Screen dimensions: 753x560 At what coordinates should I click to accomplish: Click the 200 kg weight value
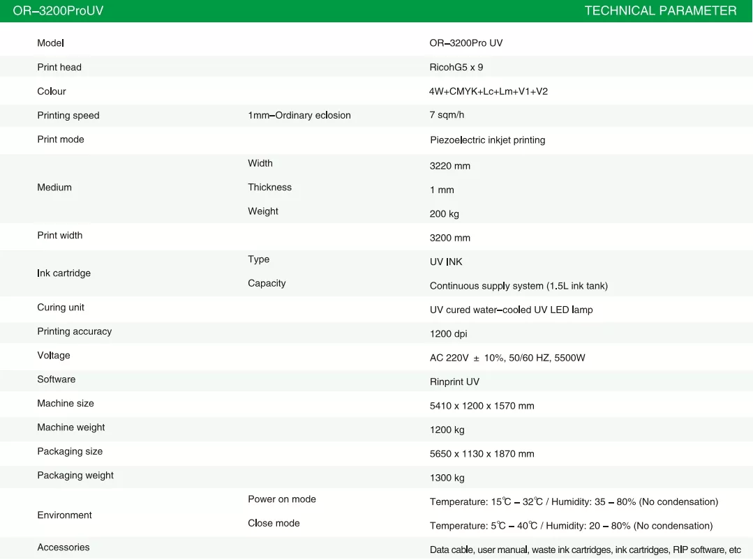coord(445,214)
